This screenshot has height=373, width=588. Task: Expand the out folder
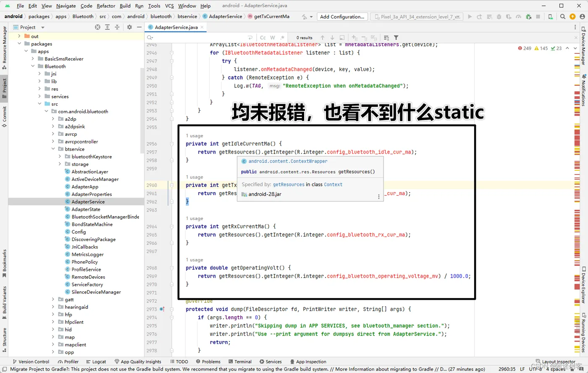(19, 36)
